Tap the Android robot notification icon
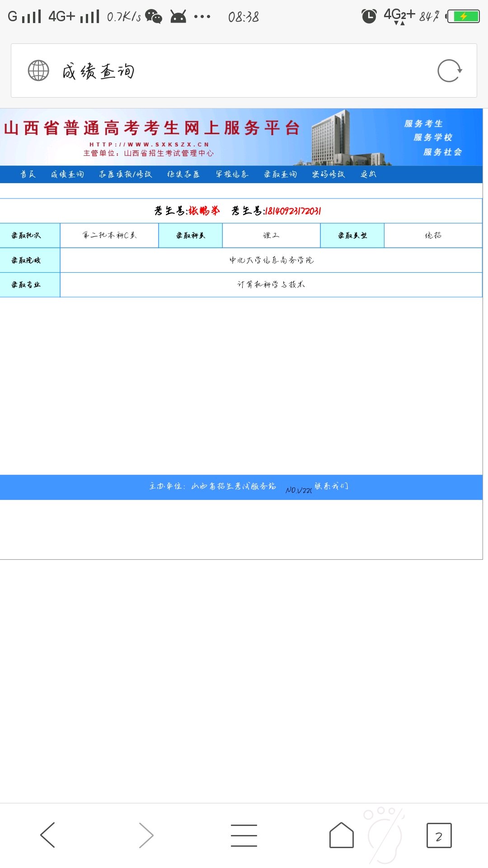This screenshot has width=488, height=868. pos(178,17)
